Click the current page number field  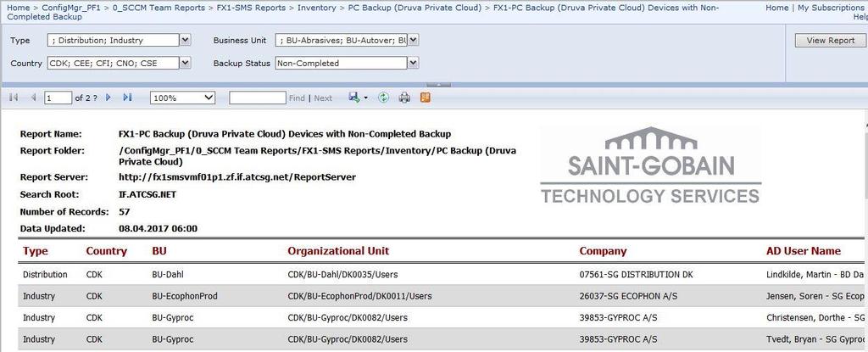[x=58, y=98]
